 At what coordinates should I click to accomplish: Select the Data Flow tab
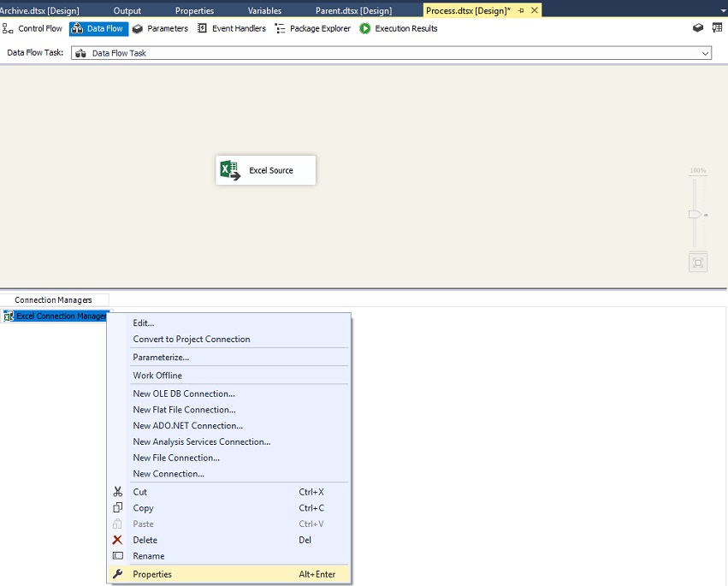click(98, 29)
